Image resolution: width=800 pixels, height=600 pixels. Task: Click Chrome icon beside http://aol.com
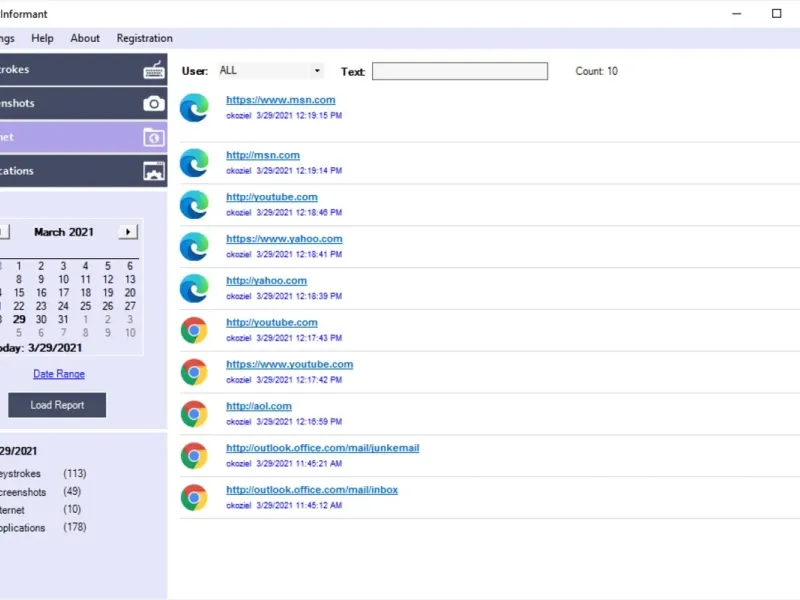point(194,414)
